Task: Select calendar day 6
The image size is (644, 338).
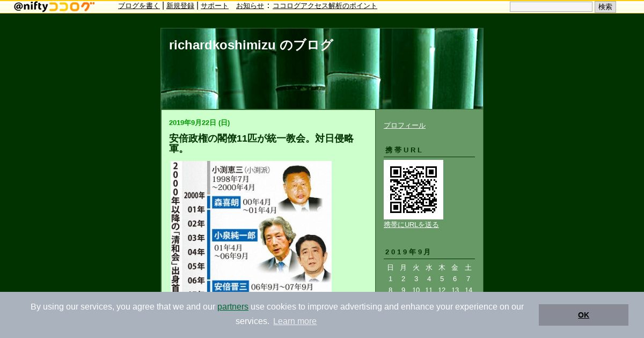Action: 455,279
